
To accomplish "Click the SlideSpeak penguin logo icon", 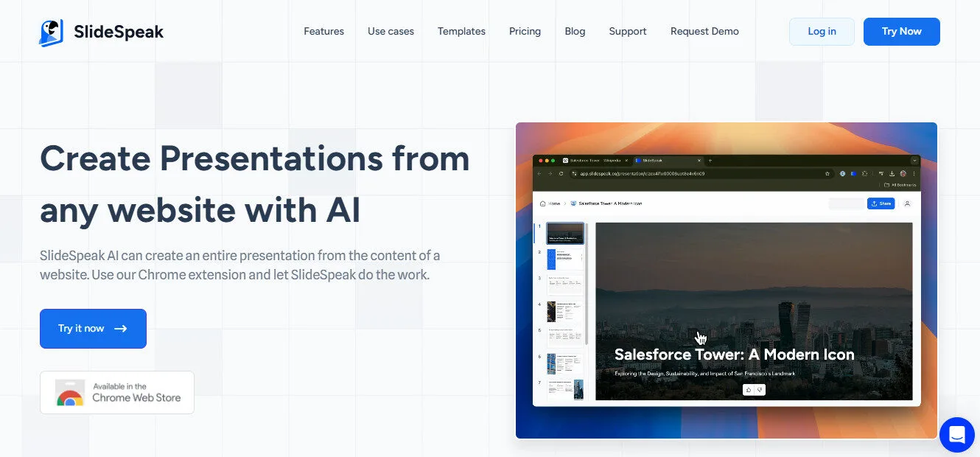I will tap(51, 31).
